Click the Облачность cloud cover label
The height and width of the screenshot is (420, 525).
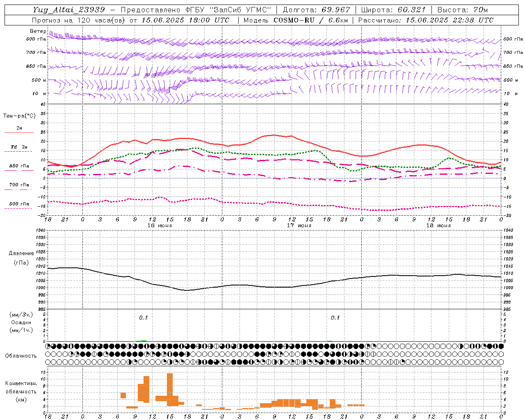pos(21,356)
